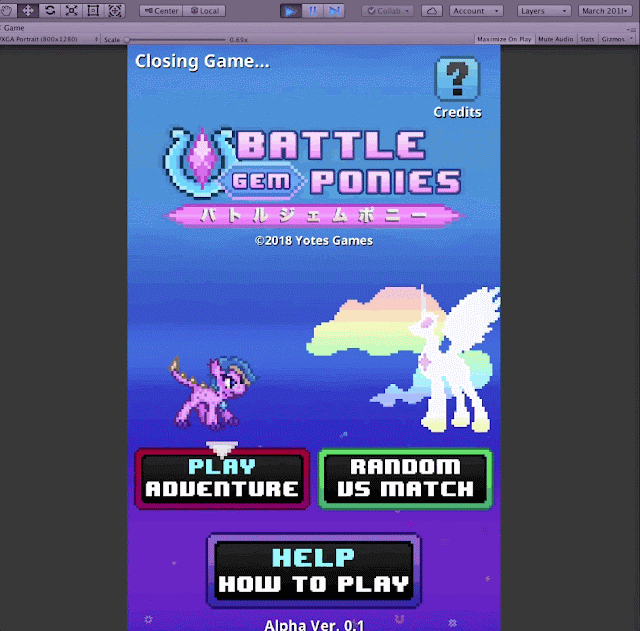The height and width of the screenshot is (631, 640).
Task: Pause the running game
Action: coord(313,11)
